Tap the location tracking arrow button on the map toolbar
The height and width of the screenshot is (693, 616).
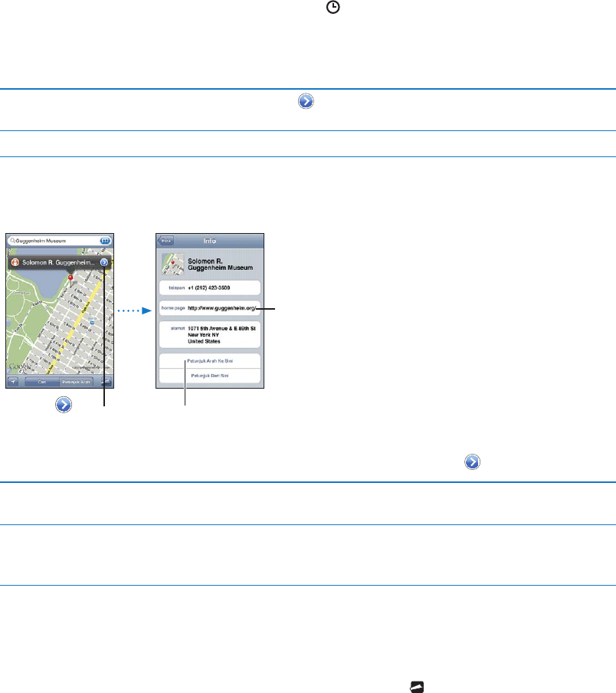pos(13,382)
